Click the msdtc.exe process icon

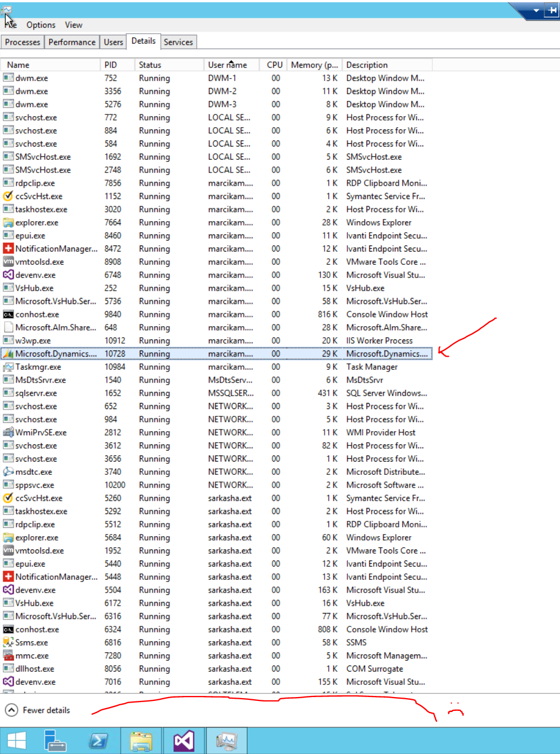point(8,472)
